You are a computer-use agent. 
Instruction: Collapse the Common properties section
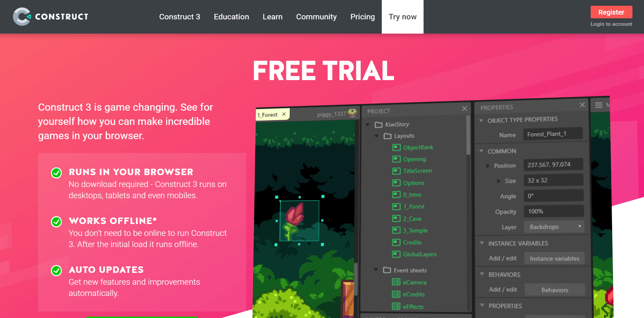pos(481,151)
